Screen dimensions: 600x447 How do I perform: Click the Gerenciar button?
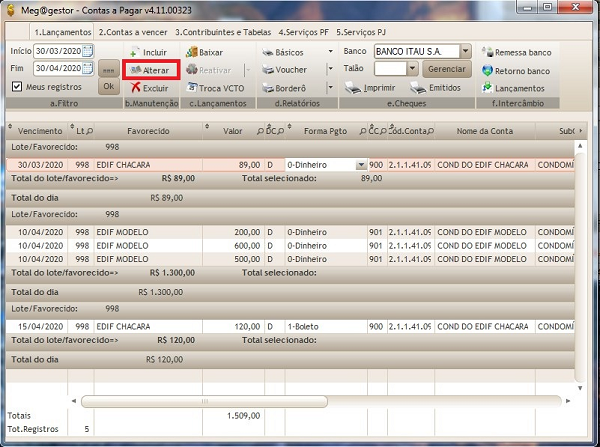(x=445, y=69)
